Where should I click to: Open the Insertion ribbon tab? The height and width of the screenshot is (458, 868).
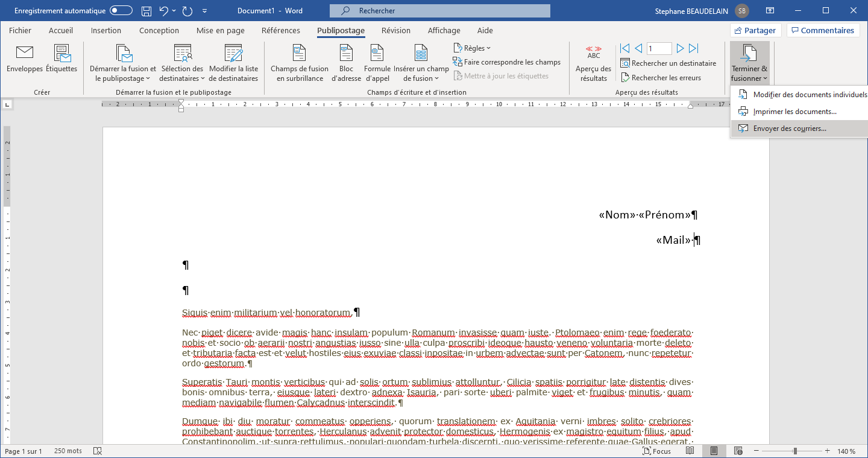(106, 31)
